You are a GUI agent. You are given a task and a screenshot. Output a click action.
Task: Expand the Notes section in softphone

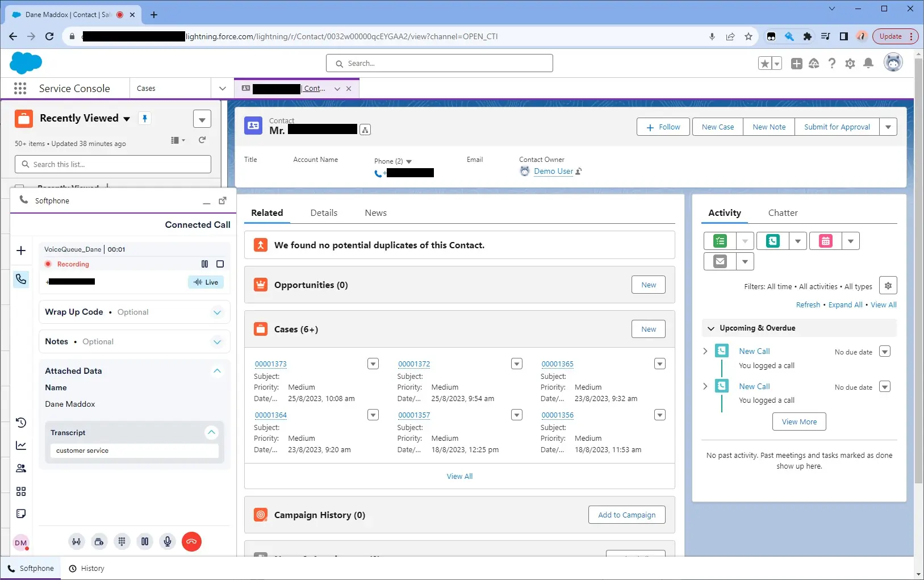(x=217, y=342)
